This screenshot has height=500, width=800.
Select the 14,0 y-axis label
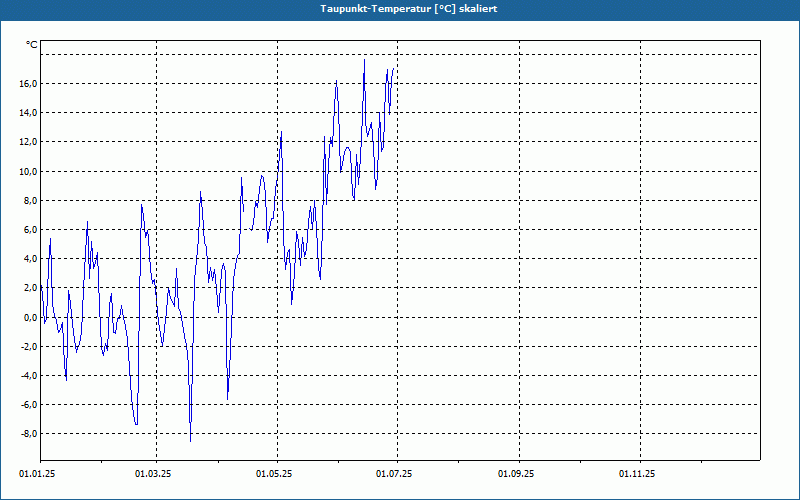point(28,113)
